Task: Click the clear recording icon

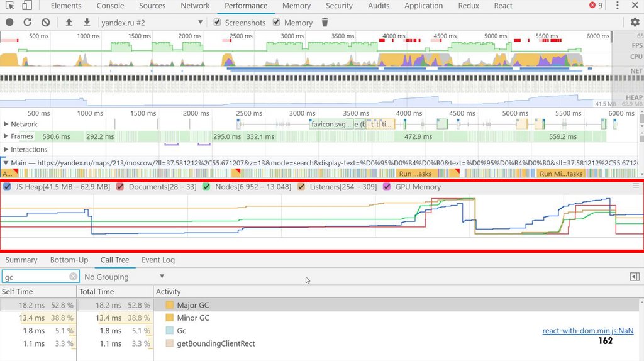Action: [45, 22]
